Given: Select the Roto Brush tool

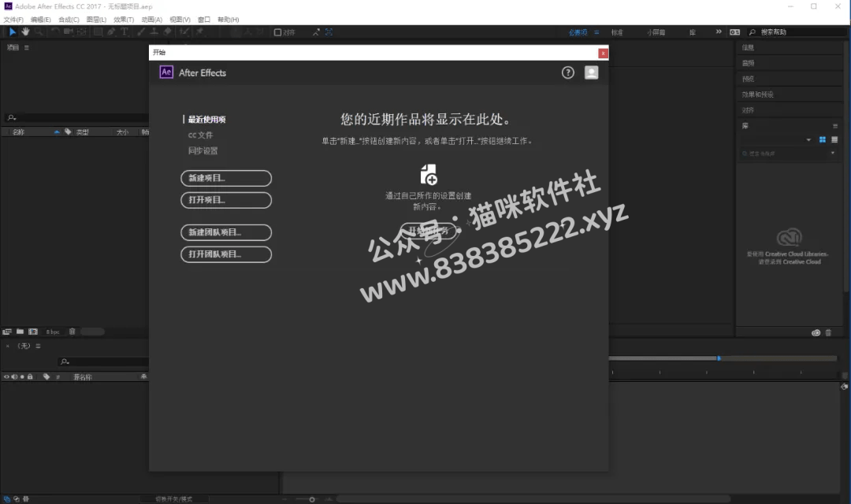Looking at the screenshot, I should point(184,32).
